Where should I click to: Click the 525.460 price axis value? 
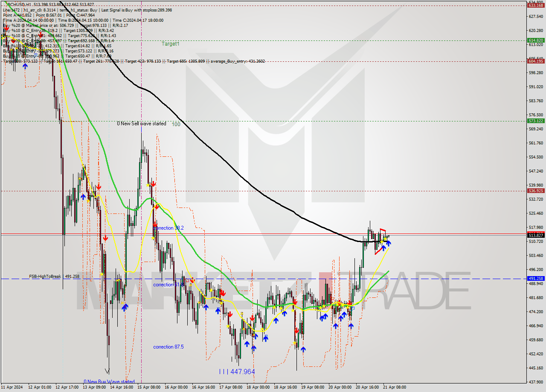click(x=535, y=213)
